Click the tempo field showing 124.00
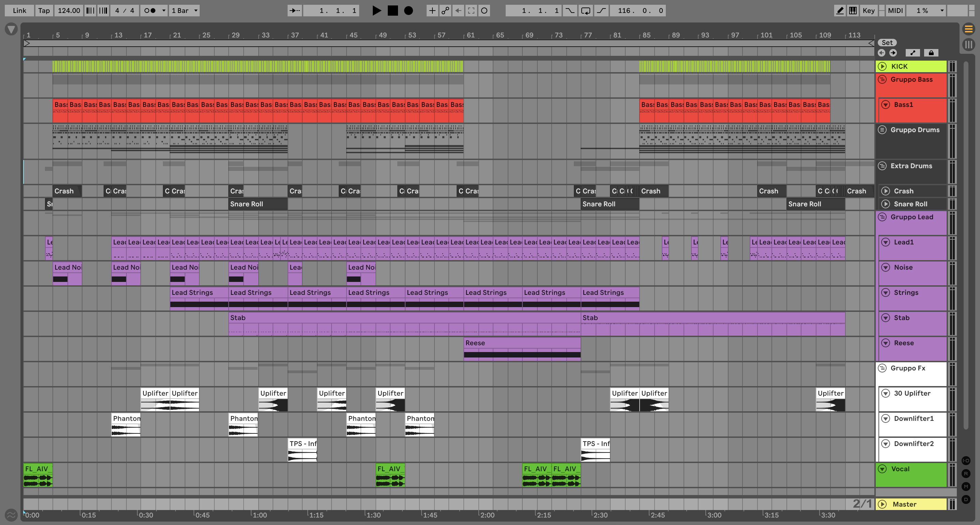Screen dimensions: 980x525 click(x=68, y=11)
